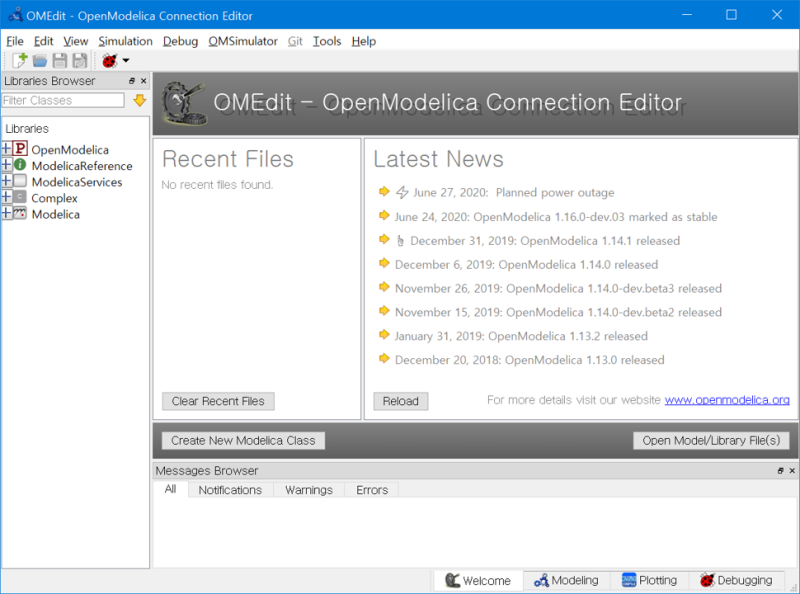Open the Help menu
Viewport: 800px width, 594px height.
point(363,41)
